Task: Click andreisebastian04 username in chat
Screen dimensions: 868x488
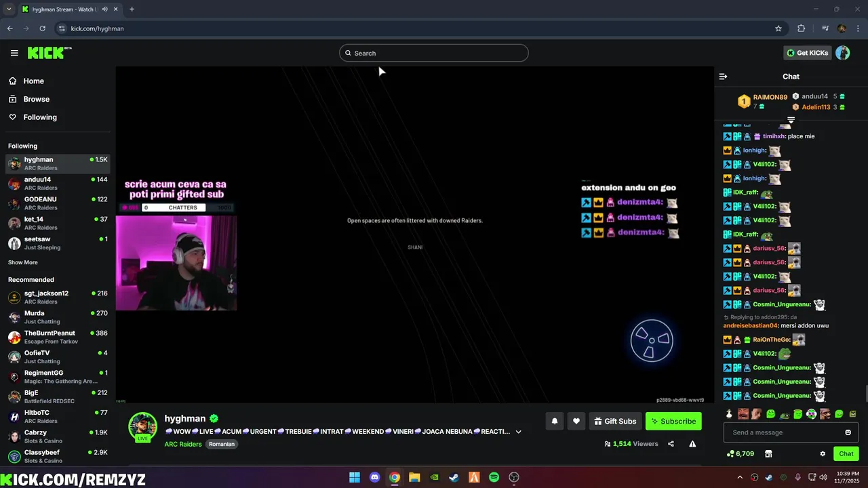Action: (x=750, y=325)
